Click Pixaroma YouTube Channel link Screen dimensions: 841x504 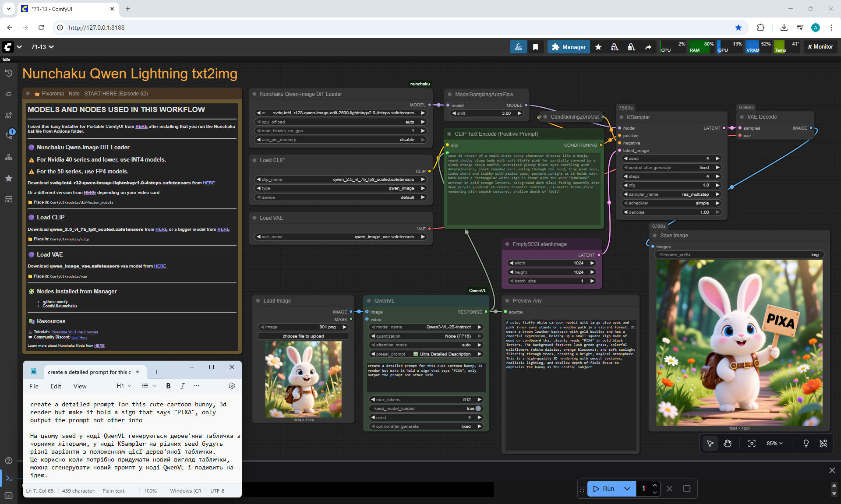(x=74, y=332)
